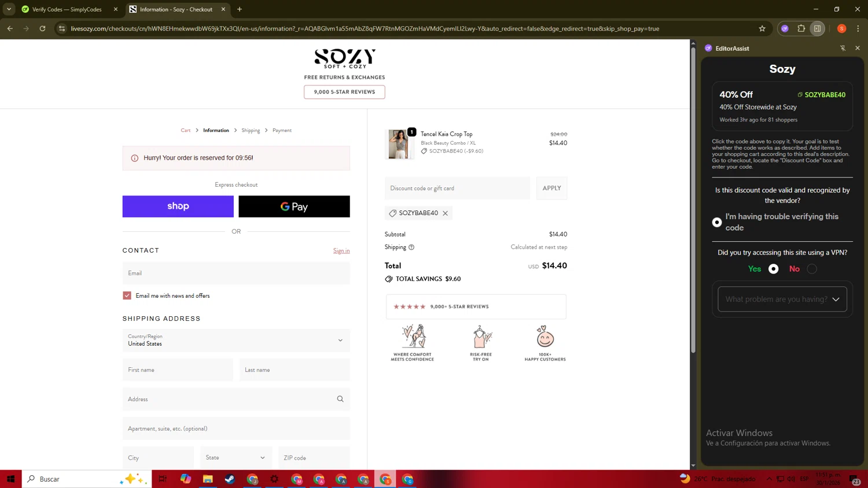Open the tab search dropdown arrow
Viewport: 868px width, 488px height.
pyautogui.click(x=9, y=9)
